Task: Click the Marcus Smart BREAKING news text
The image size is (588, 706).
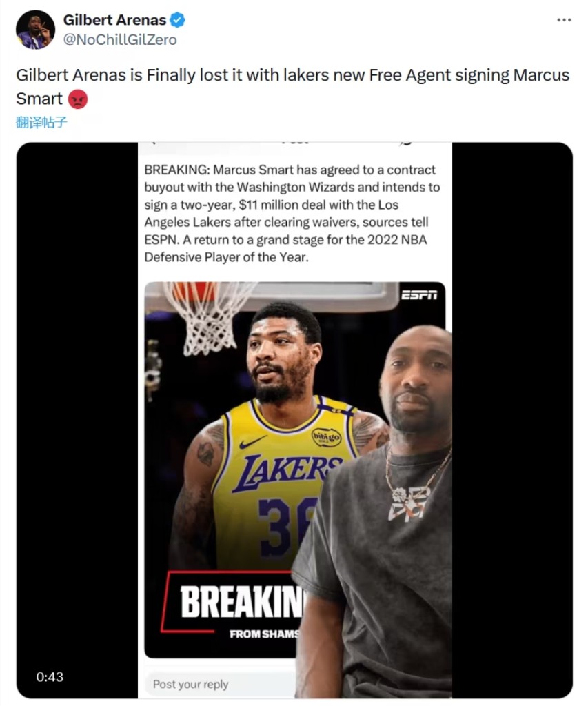Action: 292,214
